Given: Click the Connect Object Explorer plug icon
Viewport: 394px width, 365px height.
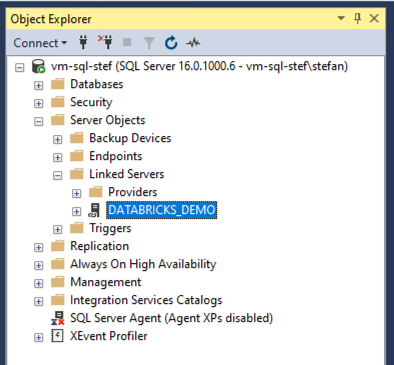Looking at the screenshot, I should coord(83,43).
